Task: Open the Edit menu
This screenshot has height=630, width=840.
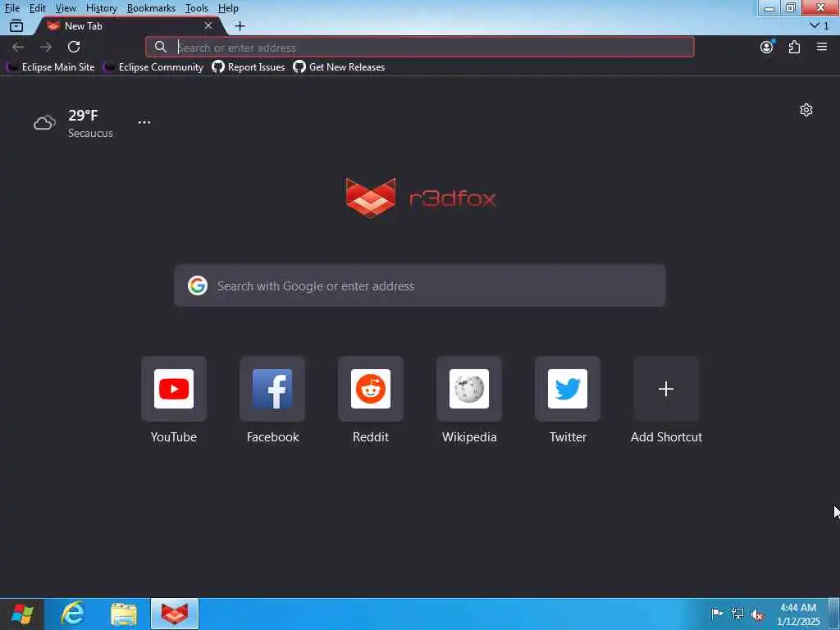Action: [x=38, y=8]
